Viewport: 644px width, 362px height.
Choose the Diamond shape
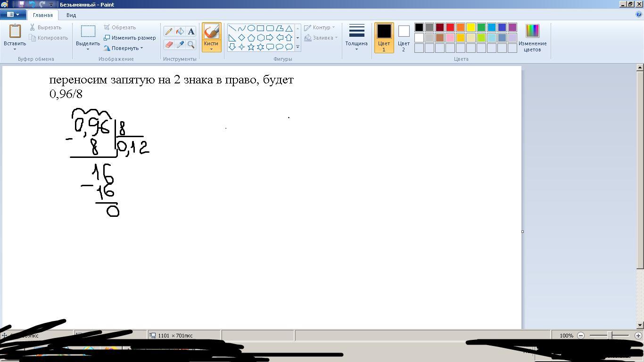point(242,38)
